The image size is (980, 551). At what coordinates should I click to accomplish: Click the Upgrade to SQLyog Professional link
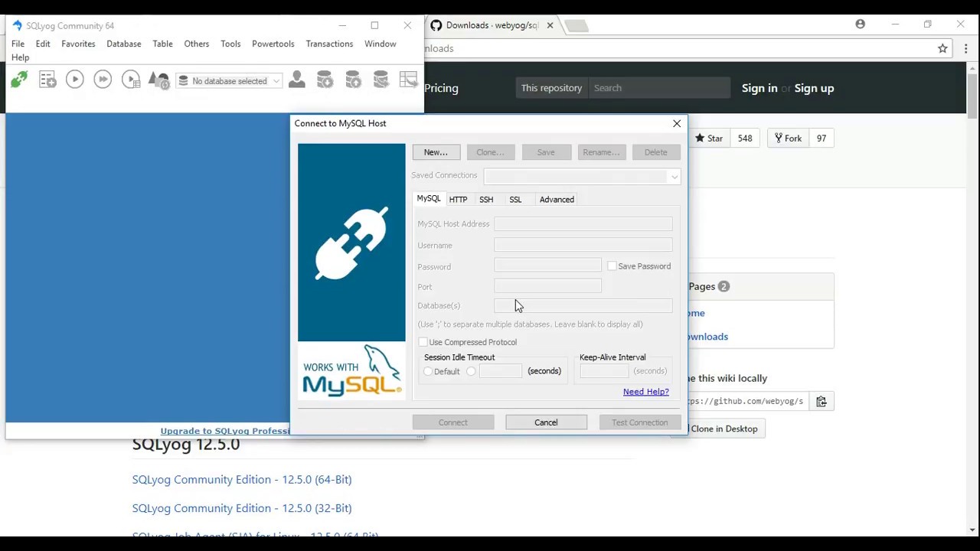pos(225,431)
